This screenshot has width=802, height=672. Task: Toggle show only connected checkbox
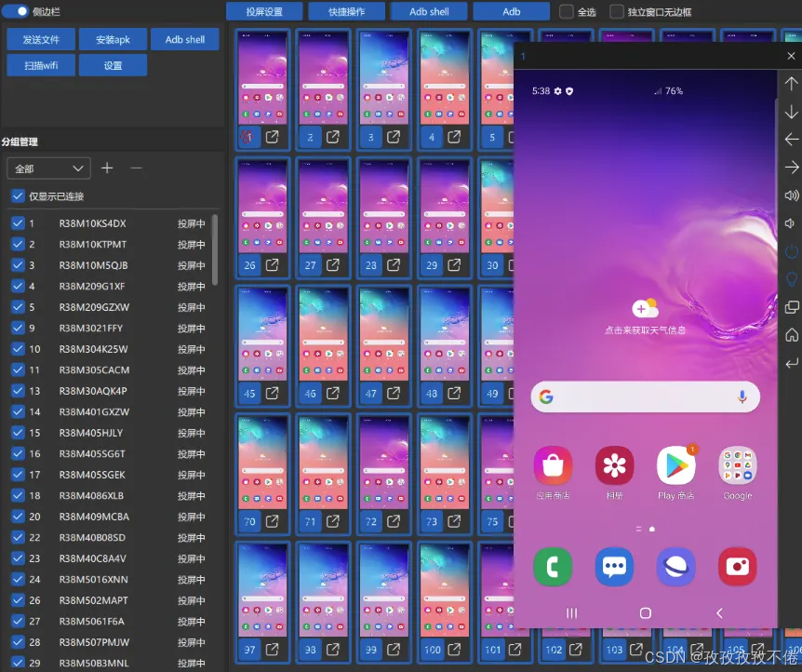18,196
